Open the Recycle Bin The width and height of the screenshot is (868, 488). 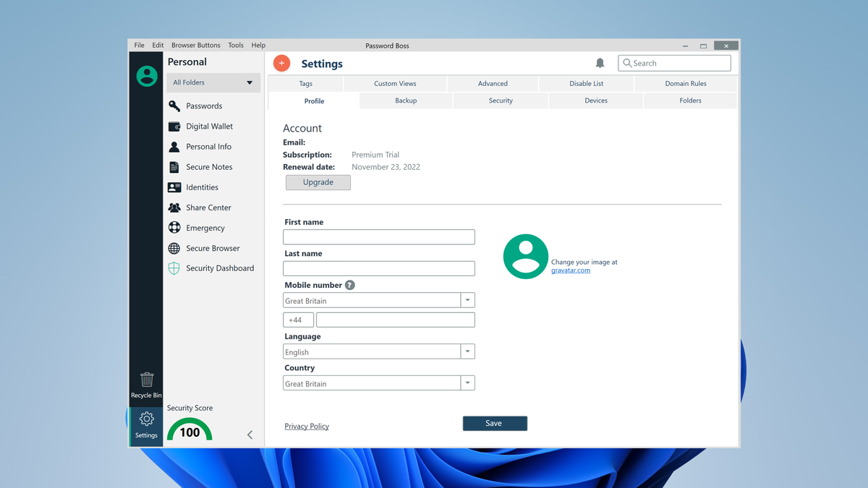(x=146, y=383)
